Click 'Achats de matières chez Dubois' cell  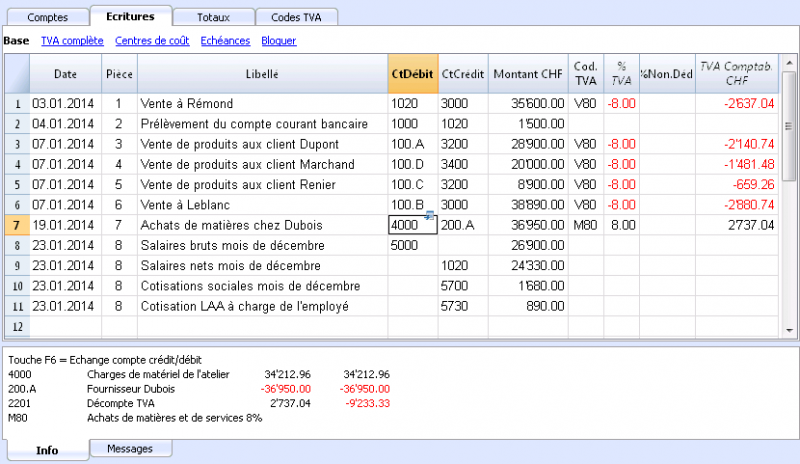pyautogui.click(x=262, y=225)
